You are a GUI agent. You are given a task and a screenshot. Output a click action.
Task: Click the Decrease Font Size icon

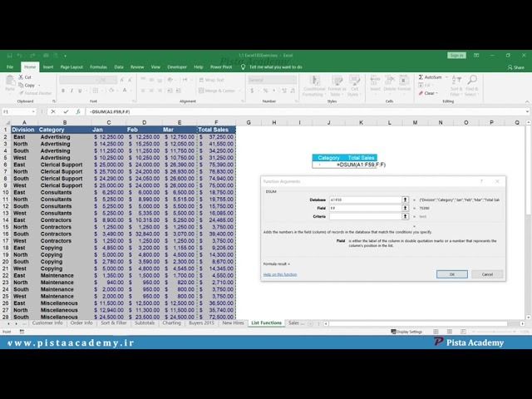130,80
